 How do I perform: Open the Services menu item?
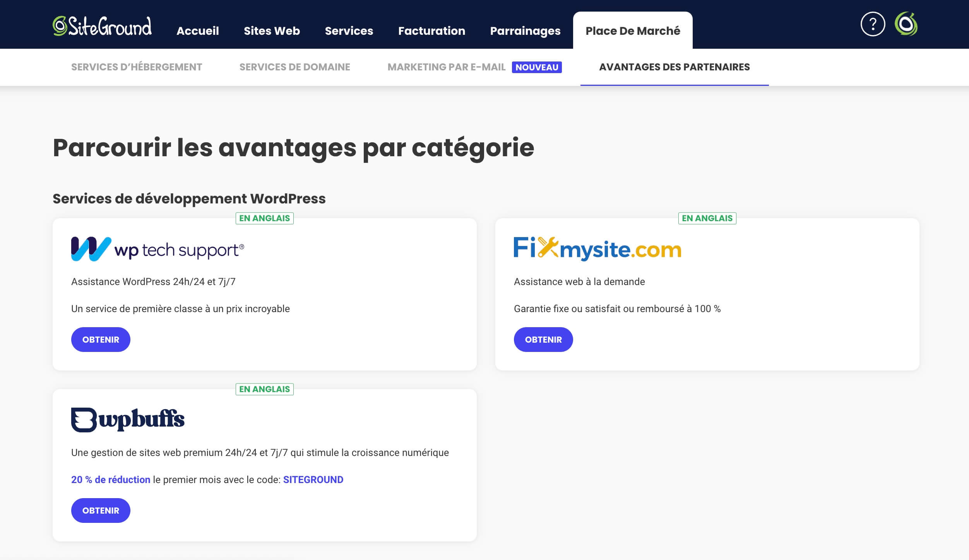click(x=349, y=31)
